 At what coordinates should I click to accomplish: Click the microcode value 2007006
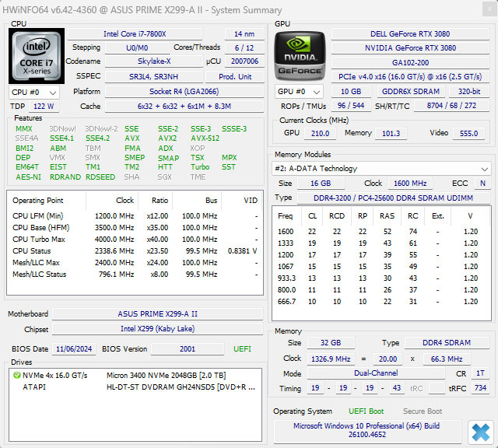pyautogui.click(x=244, y=61)
